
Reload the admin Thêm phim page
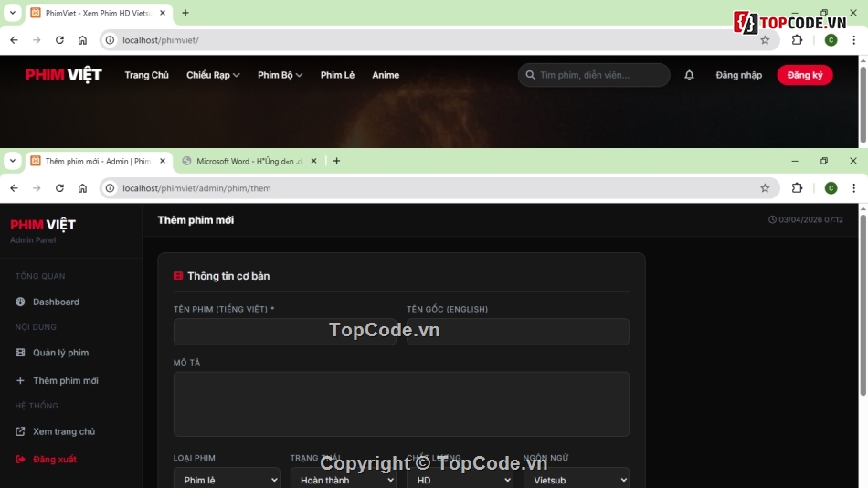tap(59, 188)
